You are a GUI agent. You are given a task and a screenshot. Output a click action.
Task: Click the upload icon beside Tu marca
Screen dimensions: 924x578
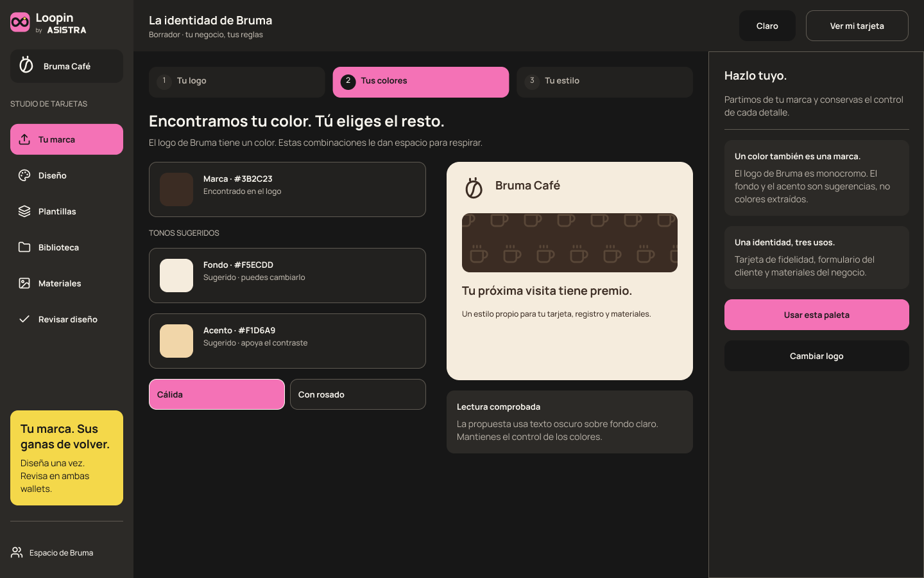[24, 139]
